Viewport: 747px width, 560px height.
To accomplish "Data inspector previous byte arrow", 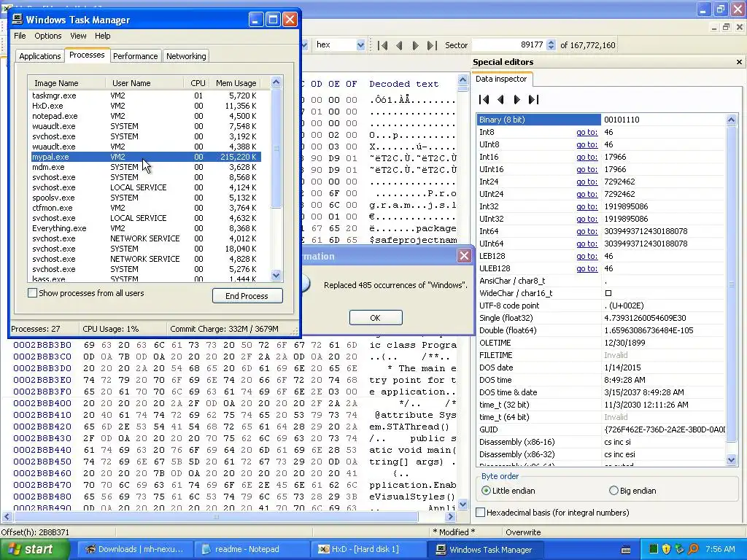I will (500, 99).
